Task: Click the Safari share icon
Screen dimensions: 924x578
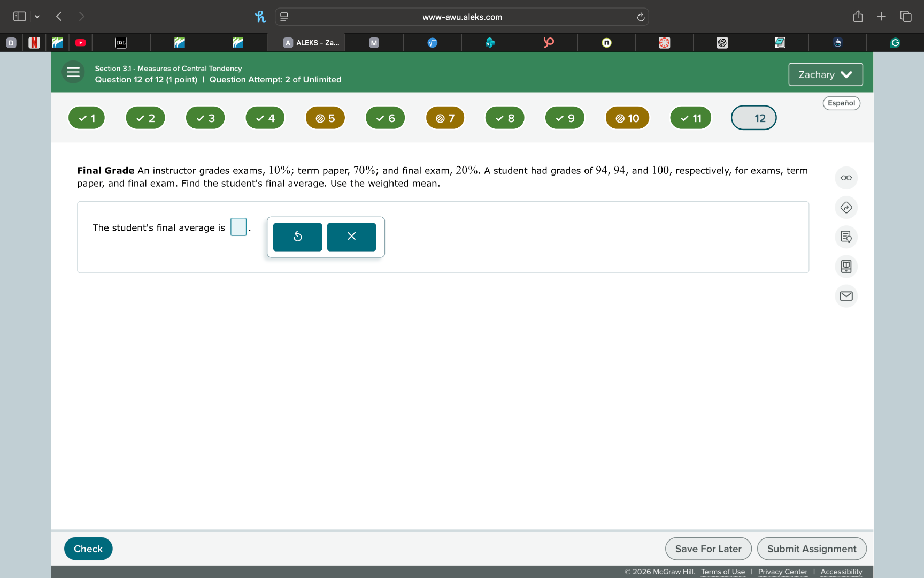Action: point(858,16)
